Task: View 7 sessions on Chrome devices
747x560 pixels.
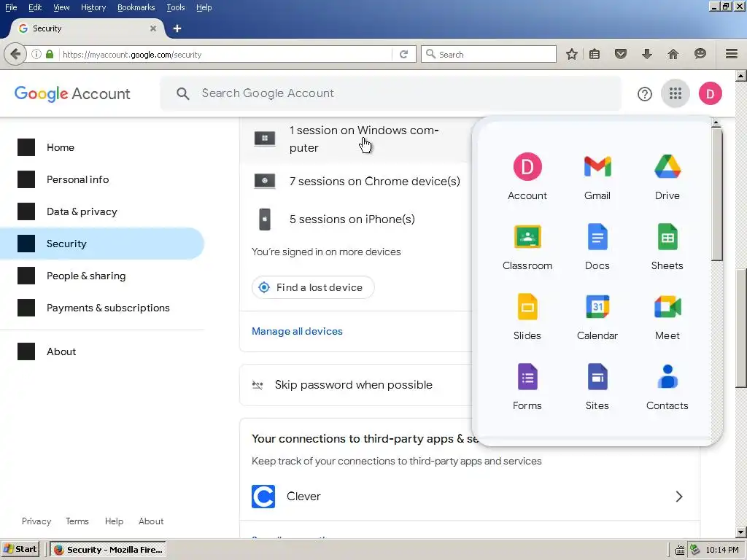Action: pyautogui.click(x=356, y=181)
